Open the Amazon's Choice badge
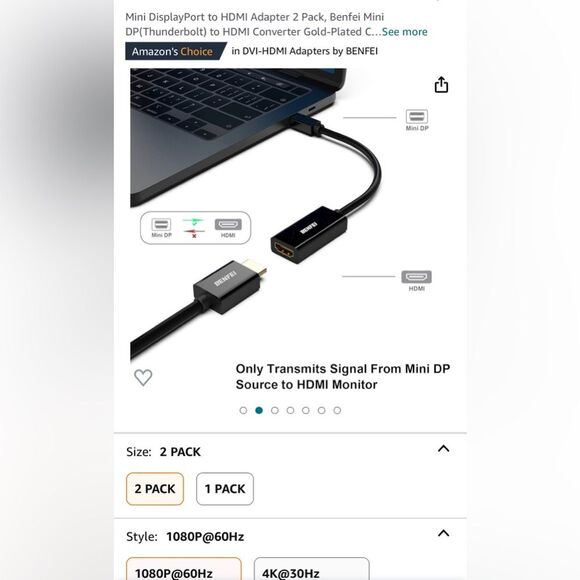 (175, 51)
